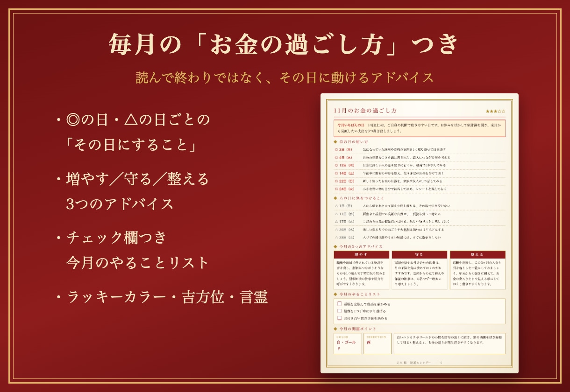Click the 今月いちばんの日 highlight box
570x392 pixels.
(420, 128)
